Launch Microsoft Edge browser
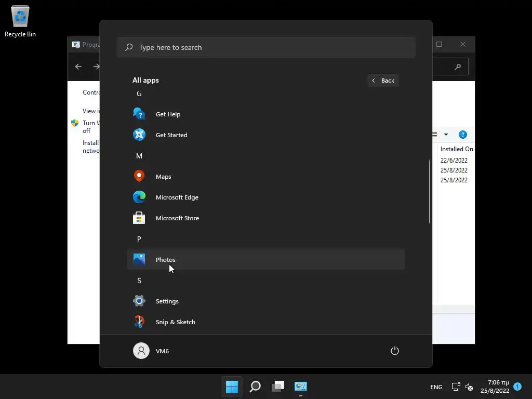532x399 pixels. (x=265, y=197)
